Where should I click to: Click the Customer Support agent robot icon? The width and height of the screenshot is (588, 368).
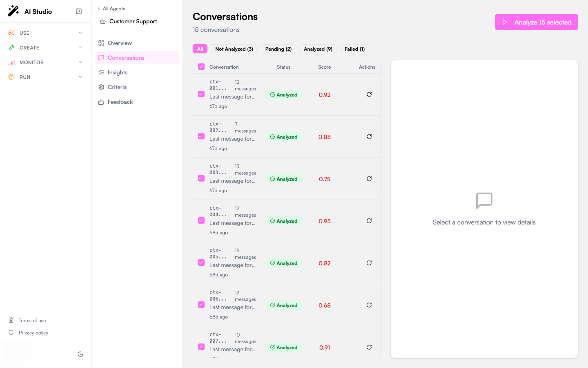103,21
